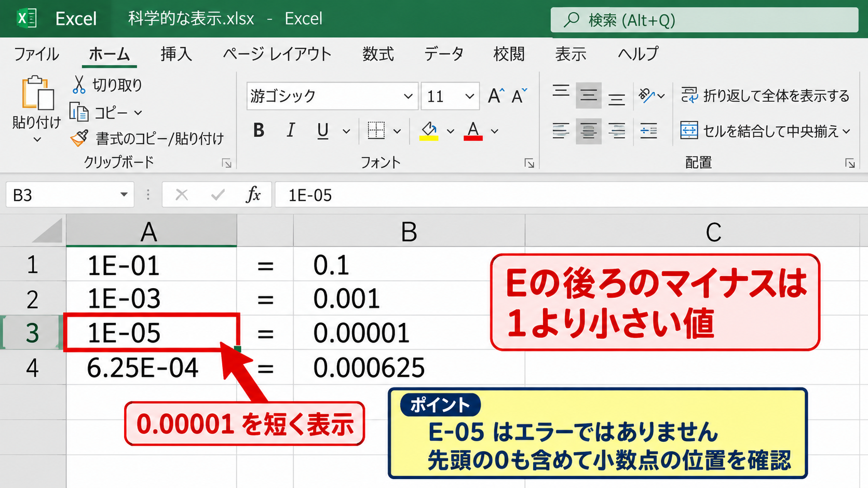Open the font dialog launcher
The image size is (868, 488).
click(x=529, y=163)
